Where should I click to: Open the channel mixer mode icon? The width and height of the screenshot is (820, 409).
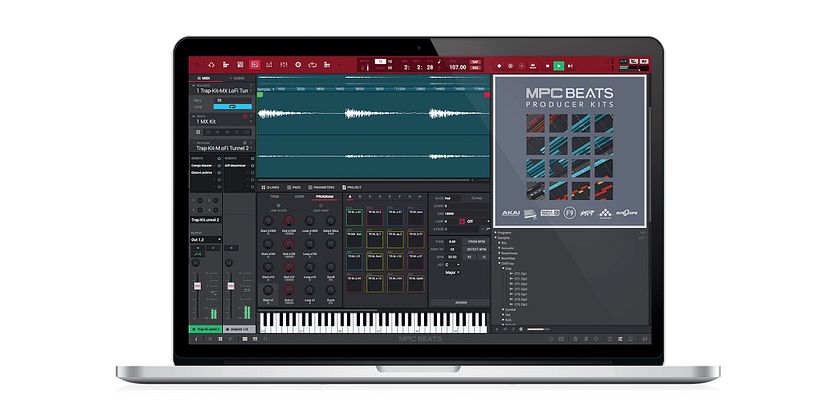(283, 65)
